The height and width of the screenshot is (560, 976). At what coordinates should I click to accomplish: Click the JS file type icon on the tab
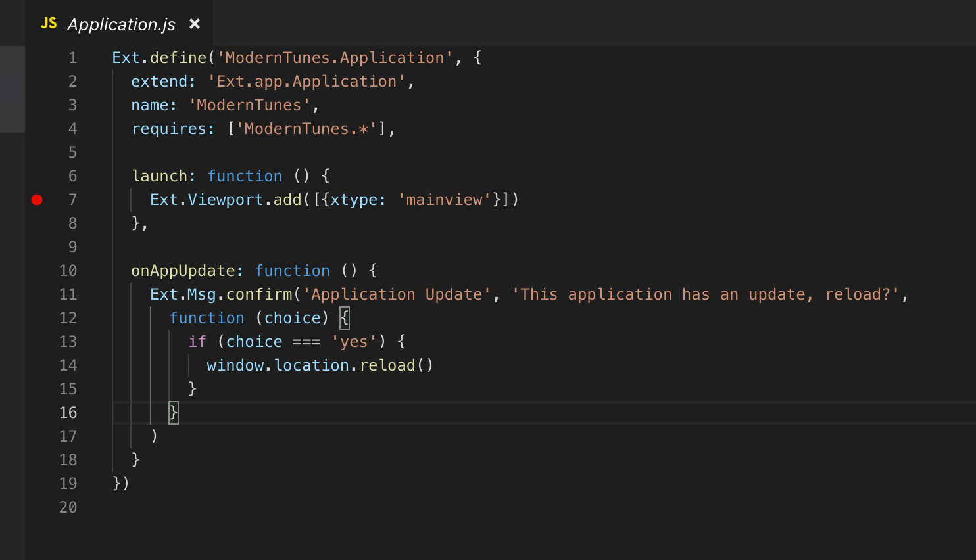pos(49,24)
